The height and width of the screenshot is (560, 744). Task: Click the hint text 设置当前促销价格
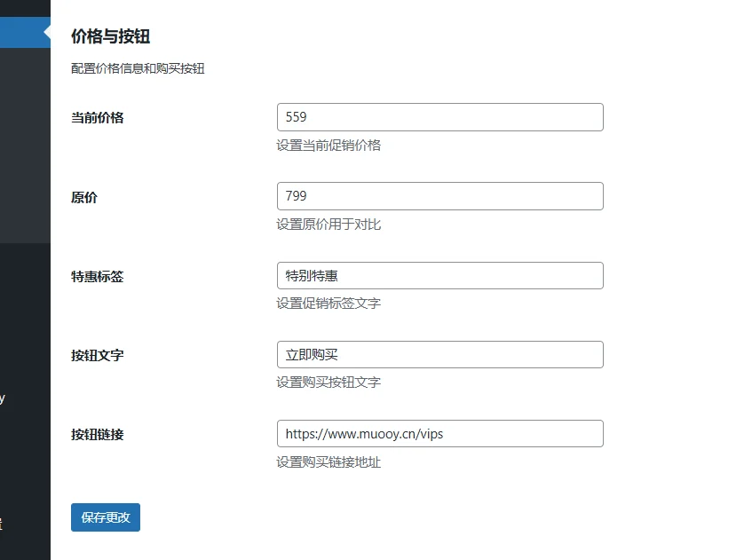point(328,145)
